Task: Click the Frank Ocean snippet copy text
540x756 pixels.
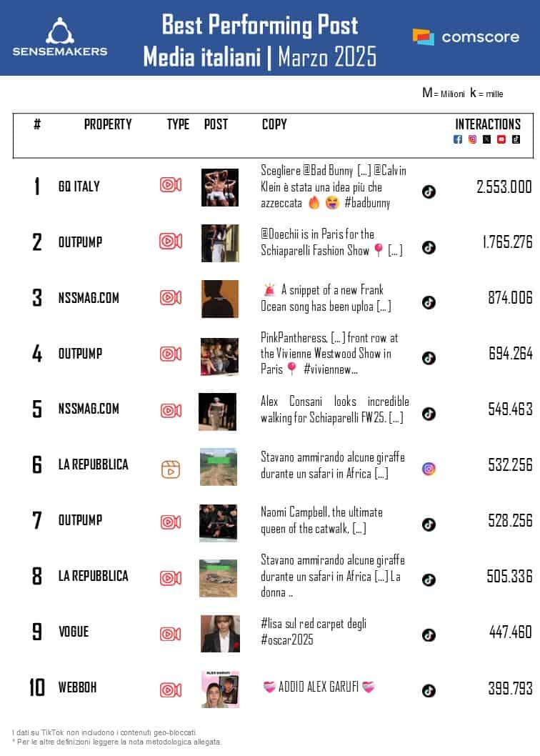Action: 325,298
